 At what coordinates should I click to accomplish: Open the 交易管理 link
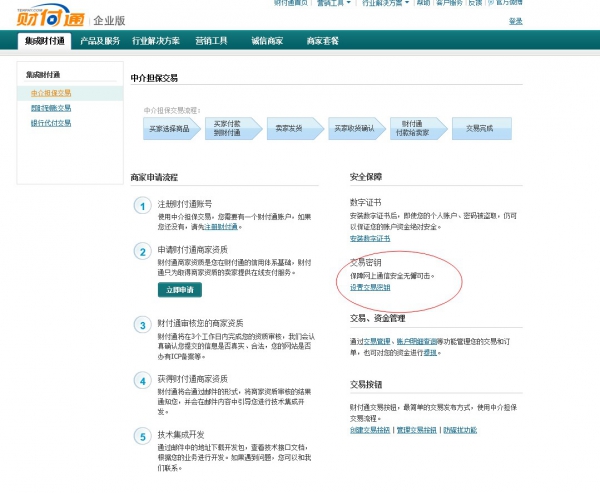[377, 341]
